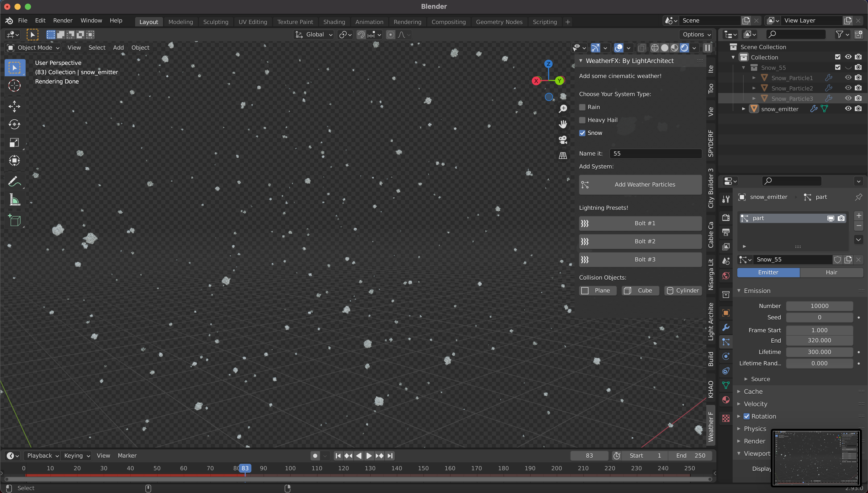Toggle camera view icon in viewport
The image size is (868, 493).
pyautogui.click(x=563, y=140)
